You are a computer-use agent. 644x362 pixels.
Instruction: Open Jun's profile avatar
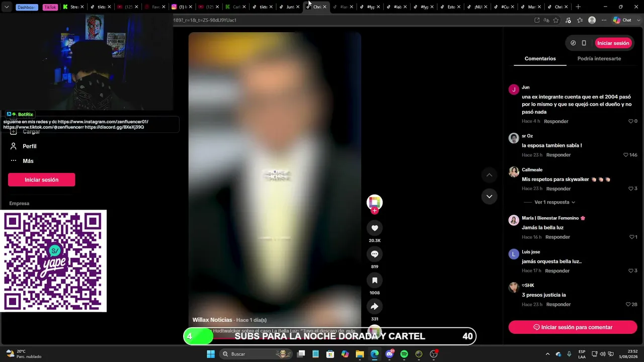click(514, 89)
